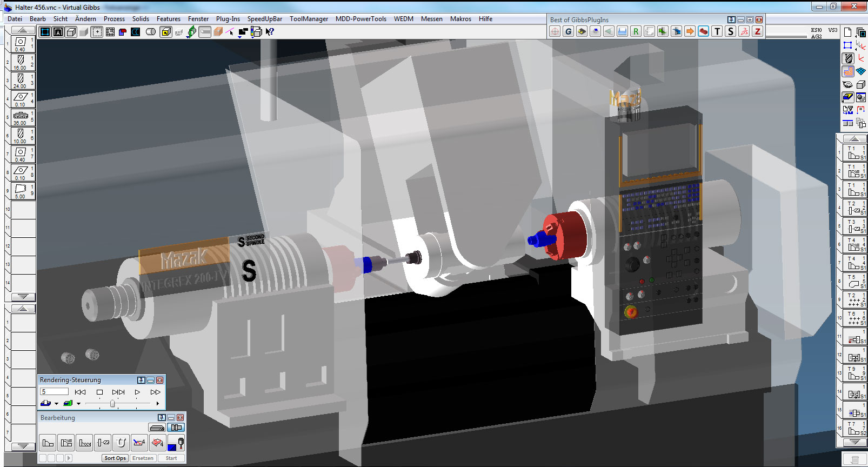The width and height of the screenshot is (868, 467).
Task: Click the red and blue solid icon
Action: (x=123, y=32)
